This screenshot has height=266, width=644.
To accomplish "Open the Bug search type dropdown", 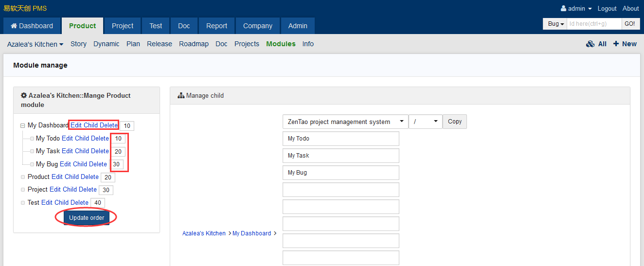I will 555,24.
